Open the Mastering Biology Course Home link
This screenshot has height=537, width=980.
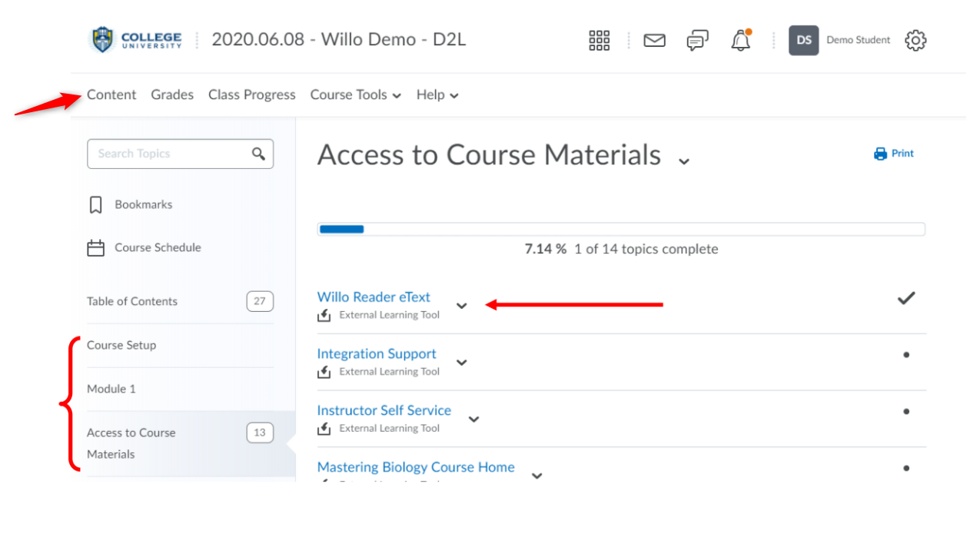(416, 467)
